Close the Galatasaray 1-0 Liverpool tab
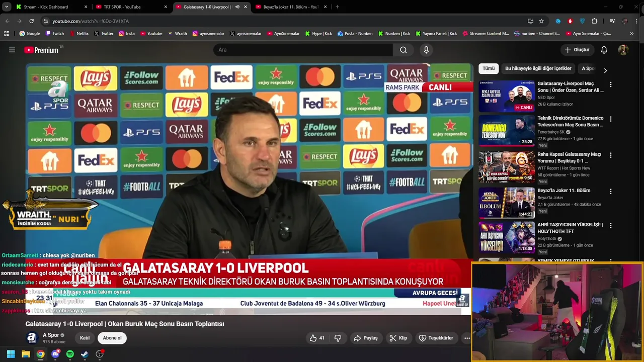 tap(246, 7)
